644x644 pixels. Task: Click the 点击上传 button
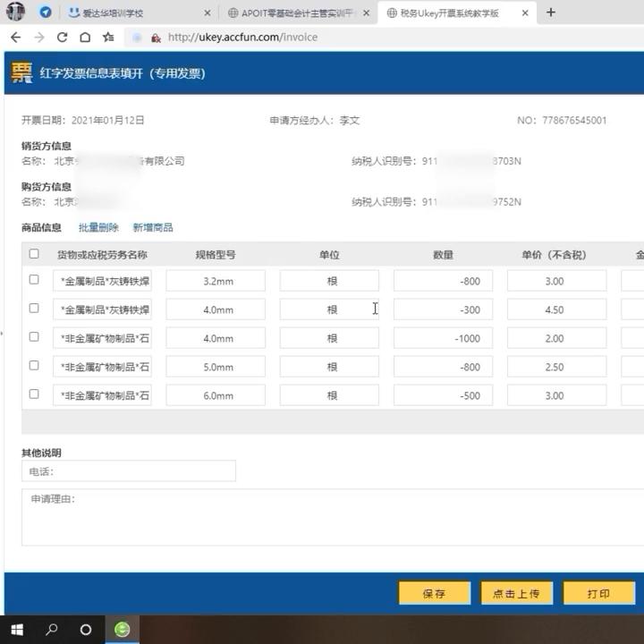click(516, 593)
